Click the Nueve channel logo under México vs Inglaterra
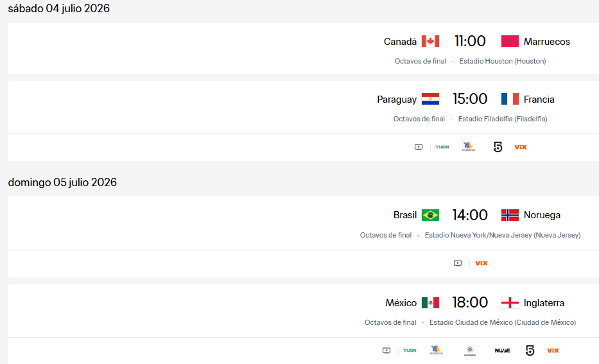Viewport: 599px width, 364px height. tap(502, 351)
